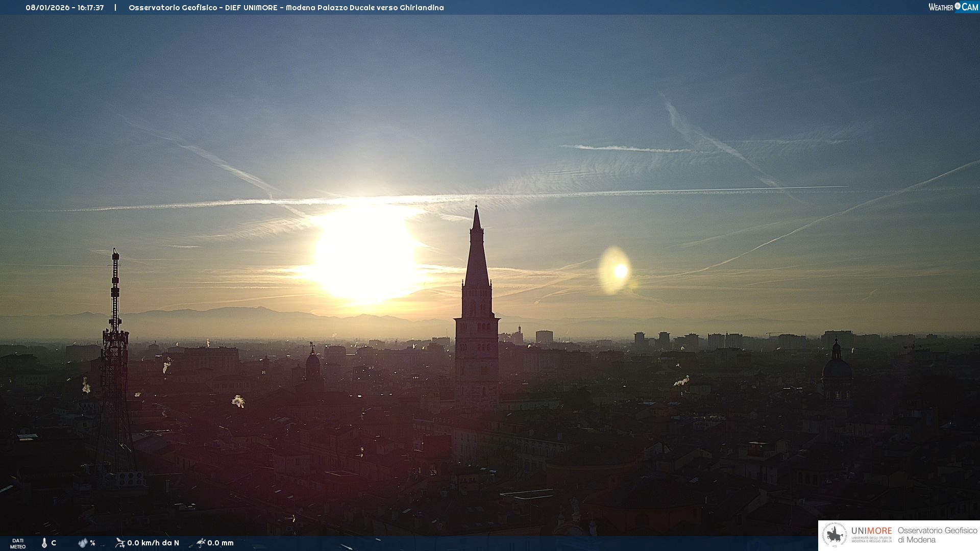Click the DATI METEO label
This screenshot has height=551, width=980.
coord(18,543)
